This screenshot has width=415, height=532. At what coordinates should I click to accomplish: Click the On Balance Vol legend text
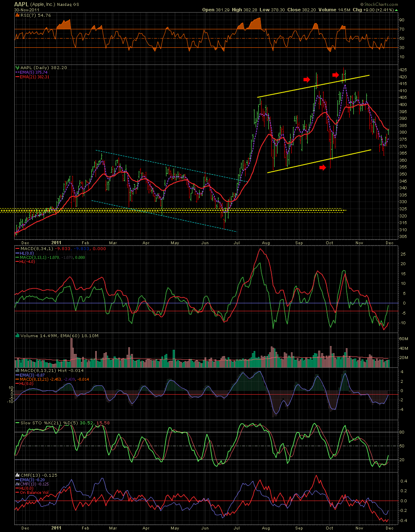34,492
